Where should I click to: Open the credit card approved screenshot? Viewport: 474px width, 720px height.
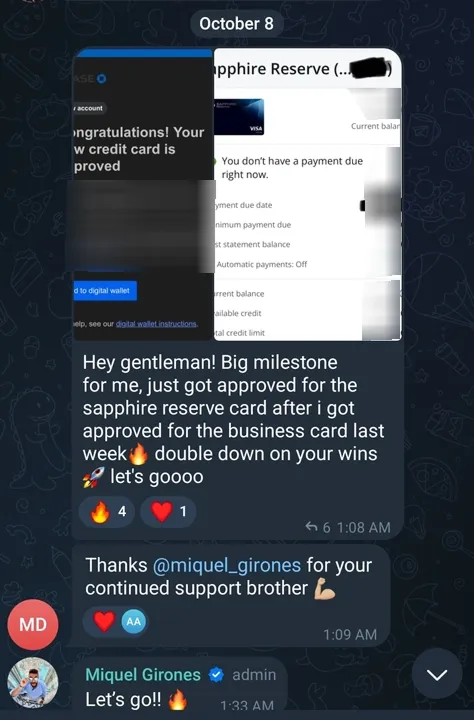click(143, 194)
